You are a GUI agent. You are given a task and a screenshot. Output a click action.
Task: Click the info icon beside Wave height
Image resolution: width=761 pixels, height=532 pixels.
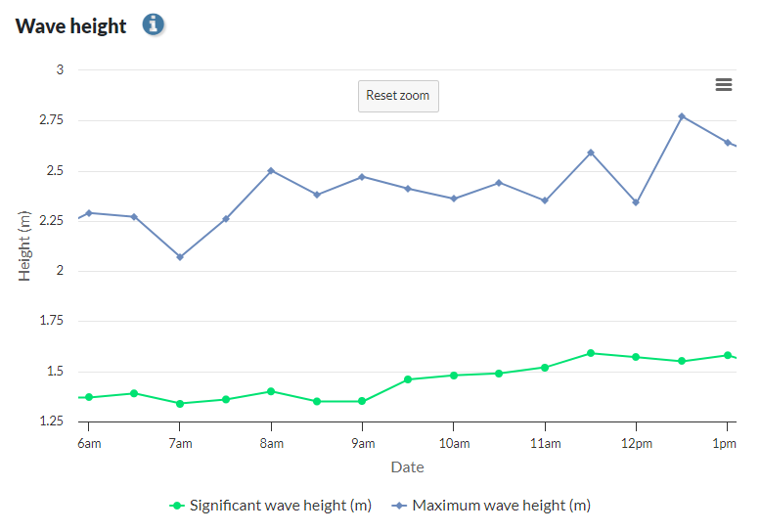coord(153,24)
